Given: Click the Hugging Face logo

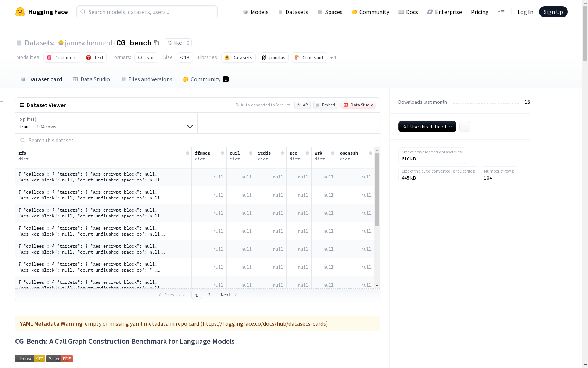Looking at the screenshot, I should [42, 12].
